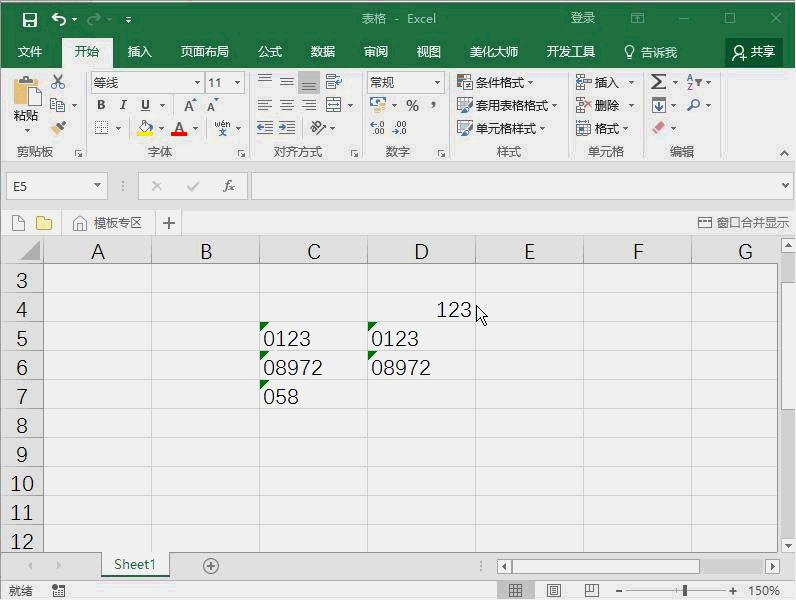This screenshot has height=600, width=796.
Task: Click the Cut scissors icon
Action: (x=58, y=82)
